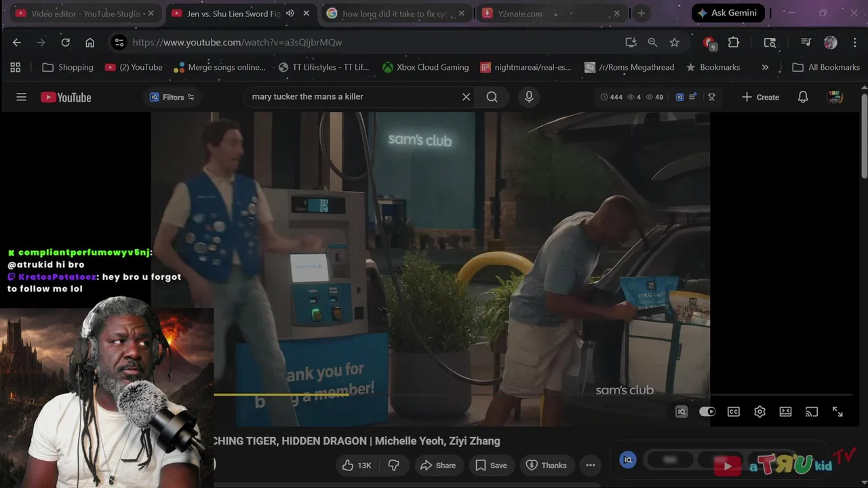Image resolution: width=868 pixels, height=488 pixels.
Task: Open TT Lifestyles bookmark
Action: 324,67
